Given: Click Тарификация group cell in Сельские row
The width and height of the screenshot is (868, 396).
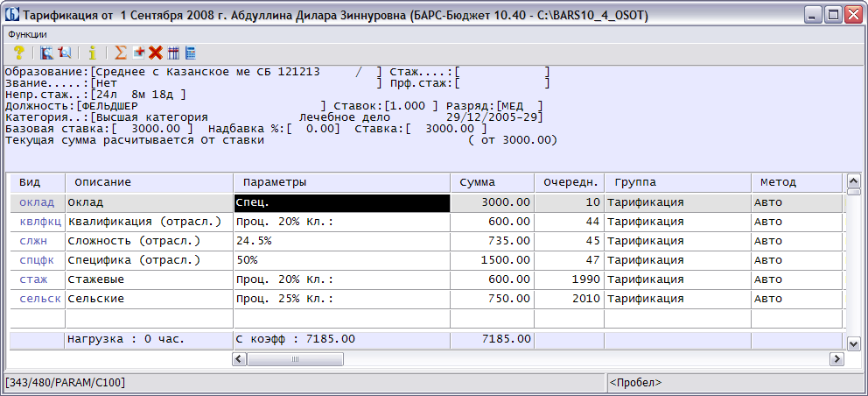Looking at the screenshot, I should [677, 299].
